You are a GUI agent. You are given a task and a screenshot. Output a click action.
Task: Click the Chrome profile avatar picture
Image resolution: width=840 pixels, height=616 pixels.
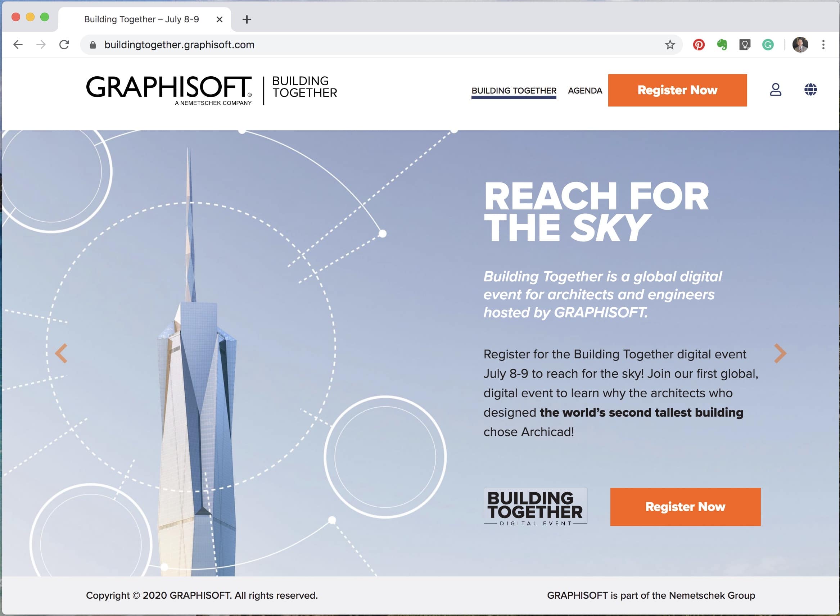tap(800, 45)
